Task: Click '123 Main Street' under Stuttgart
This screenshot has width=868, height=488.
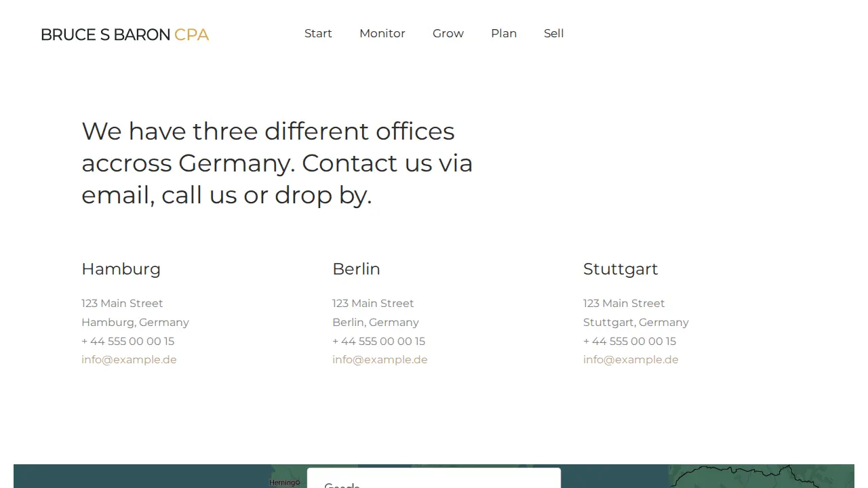Action: (x=624, y=303)
